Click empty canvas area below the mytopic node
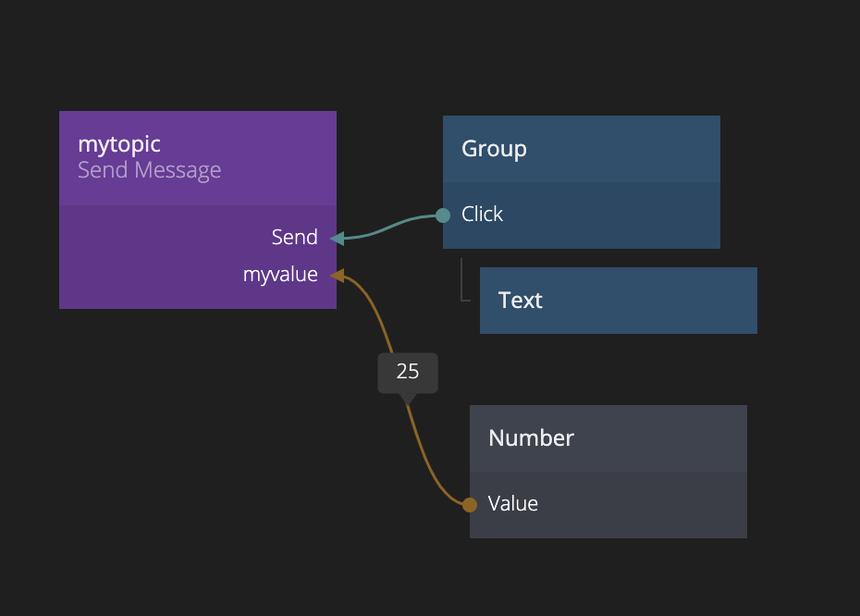860x616 pixels. [x=185, y=444]
